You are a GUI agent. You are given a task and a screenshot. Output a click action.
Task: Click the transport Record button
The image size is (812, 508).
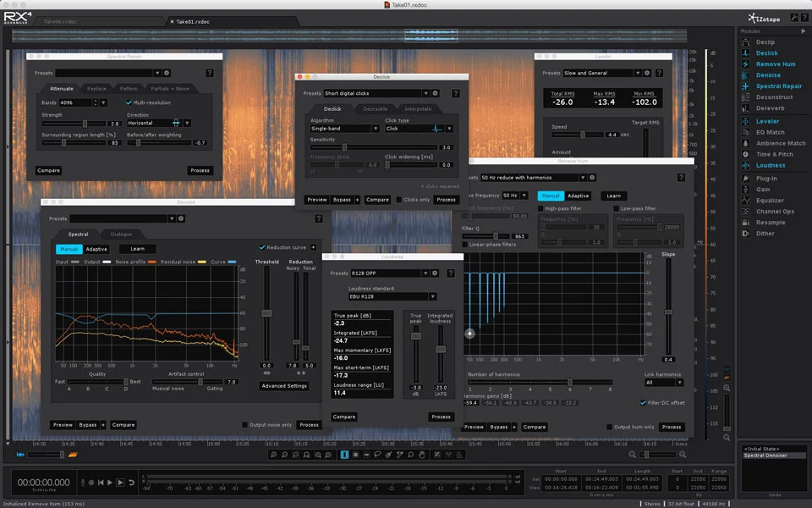(x=91, y=483)
